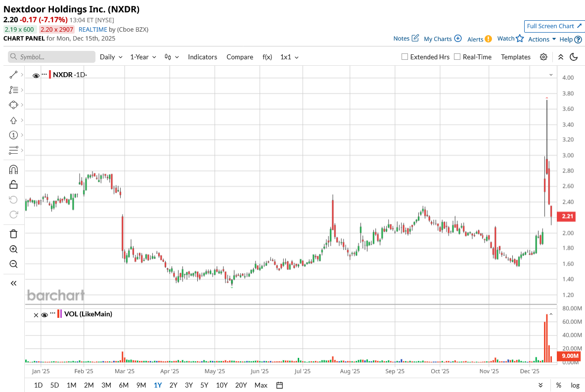Open the Help question mark

(x=578, y=39)
